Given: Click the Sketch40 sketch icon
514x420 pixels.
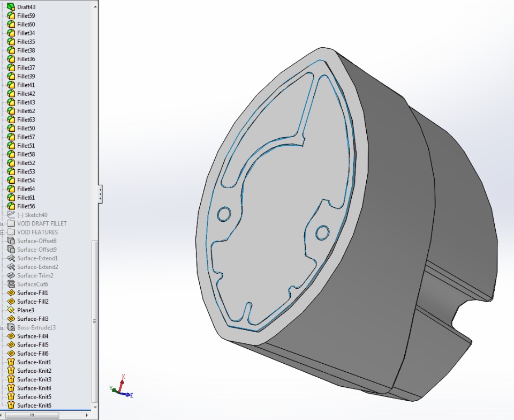Looking at the screenshot, I should 11,215.
